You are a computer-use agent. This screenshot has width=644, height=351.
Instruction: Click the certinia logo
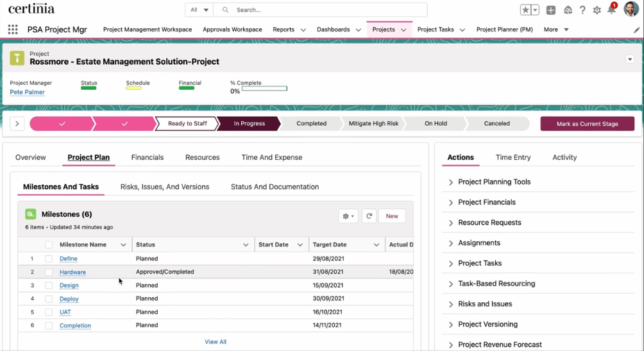tap(31, 8)
